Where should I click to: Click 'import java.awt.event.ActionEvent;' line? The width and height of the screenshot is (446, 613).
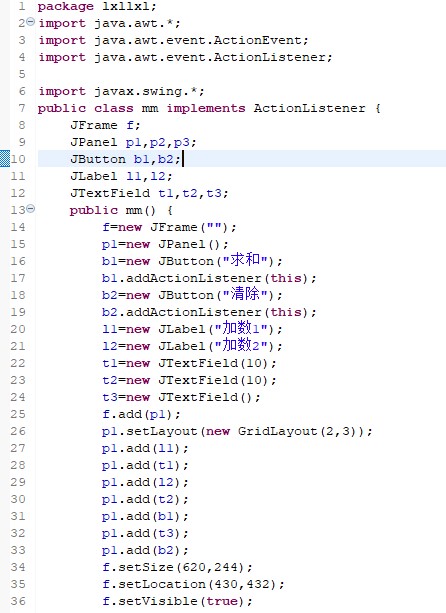174,40
